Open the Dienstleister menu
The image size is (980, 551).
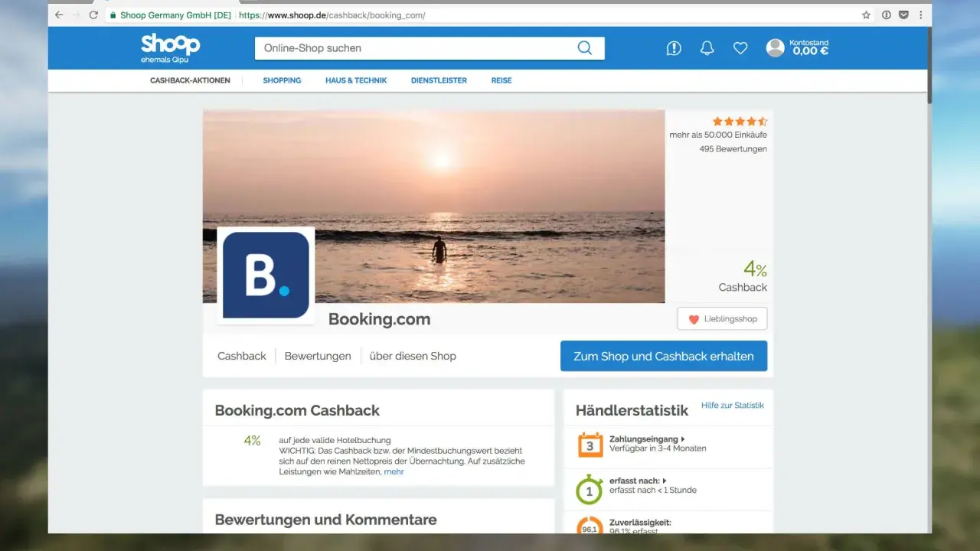click(439, 80)
